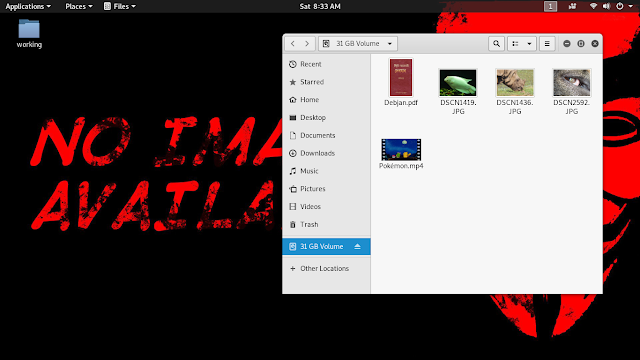
Task: Toggle list/grid view button
Action: click(x=515, y=44)
